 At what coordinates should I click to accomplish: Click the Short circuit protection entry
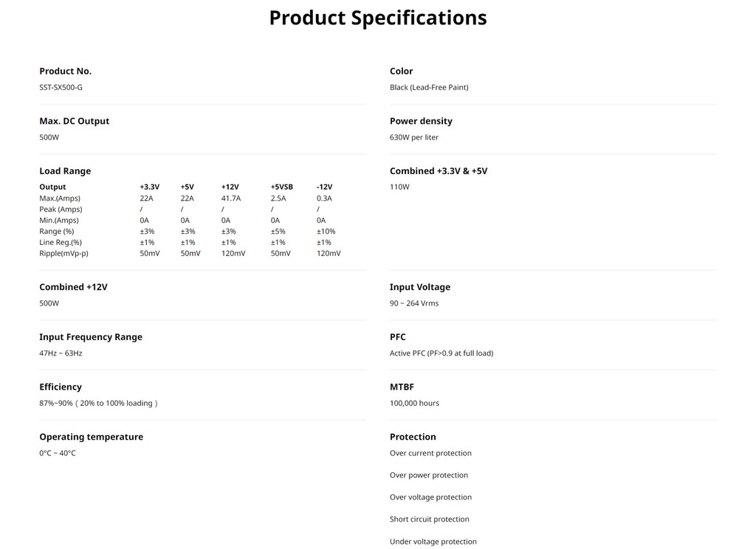click(429, 519)
